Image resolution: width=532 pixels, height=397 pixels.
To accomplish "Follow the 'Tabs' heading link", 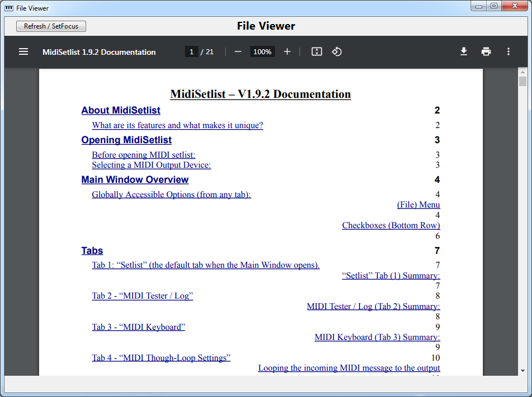I will pyautogui.click(x=92, y=251).
